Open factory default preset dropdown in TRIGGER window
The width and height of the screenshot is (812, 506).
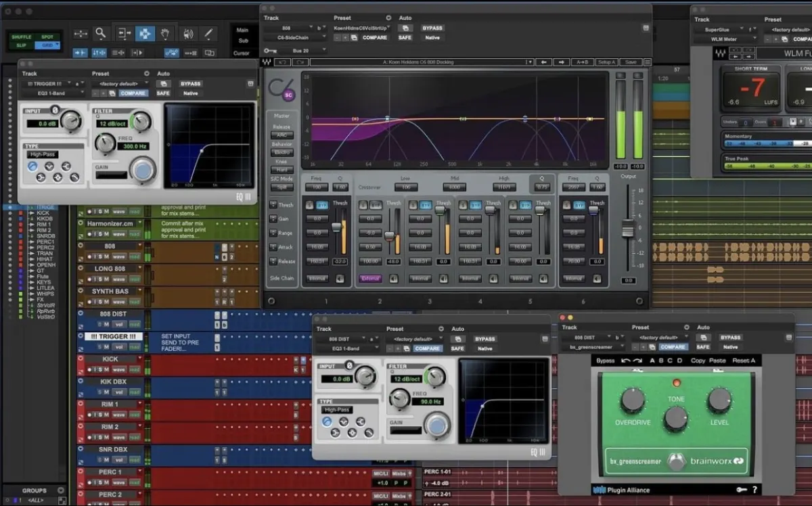click(x=120, y=84)
